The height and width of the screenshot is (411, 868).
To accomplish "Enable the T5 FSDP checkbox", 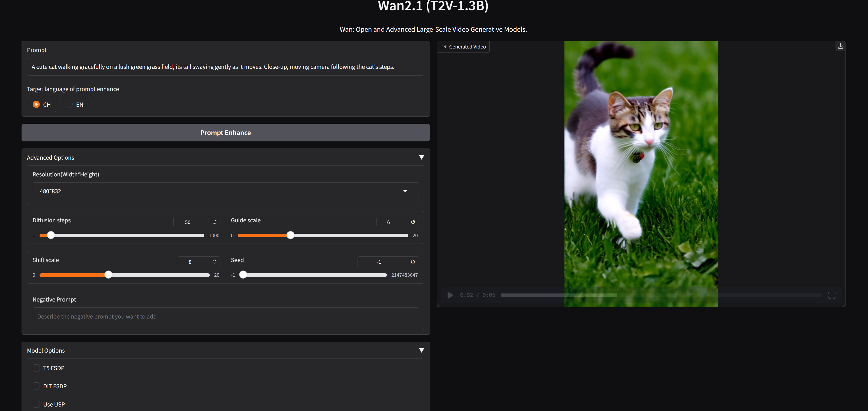I will (36, 368).
